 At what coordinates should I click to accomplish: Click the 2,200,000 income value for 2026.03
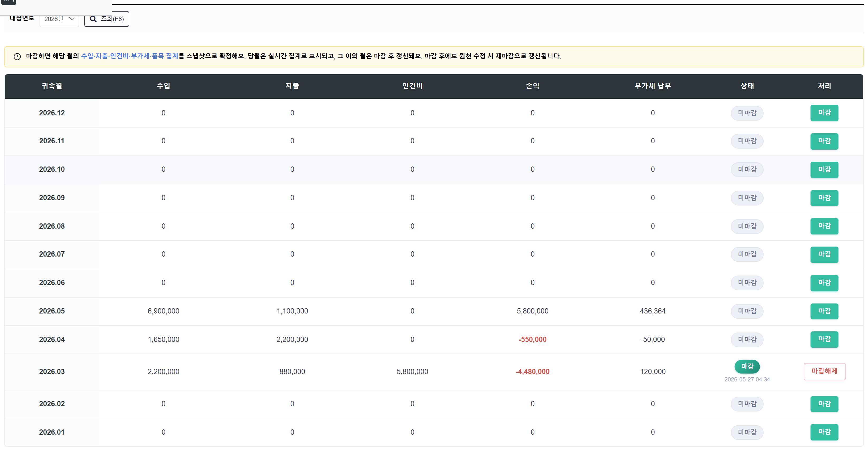[x=163, y=372]
